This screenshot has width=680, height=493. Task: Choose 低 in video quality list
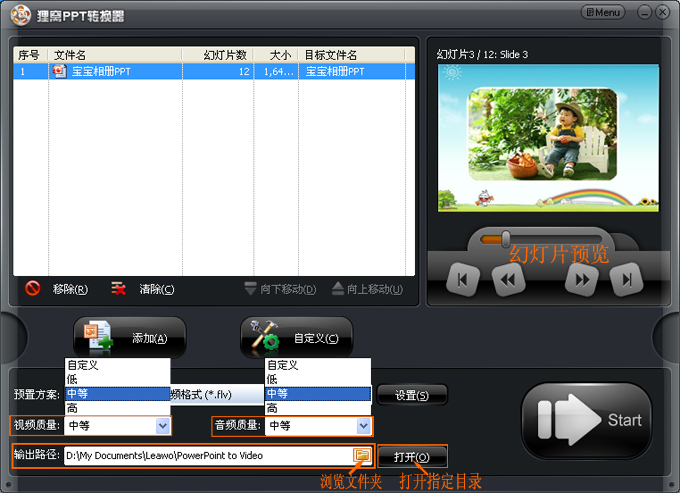pos(118,379)
